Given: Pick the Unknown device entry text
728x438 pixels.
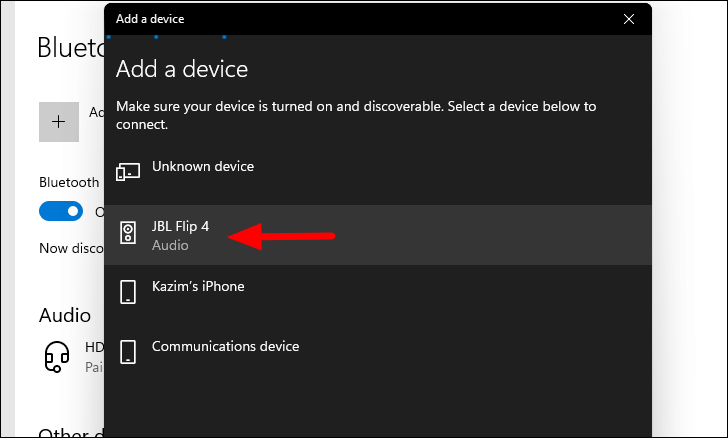Looking at the screenshot, I should point(203,166).
